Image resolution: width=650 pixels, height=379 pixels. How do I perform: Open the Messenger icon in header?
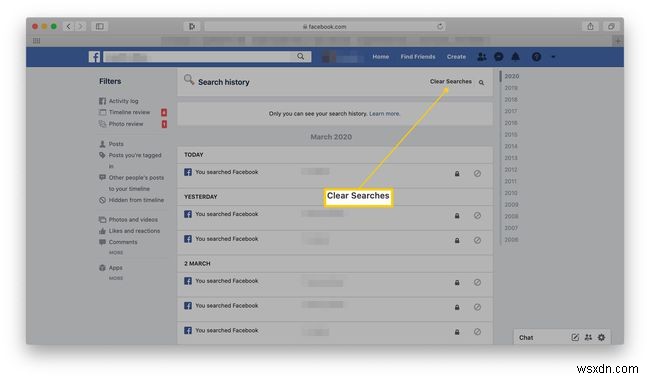click(x=499, y=57)
